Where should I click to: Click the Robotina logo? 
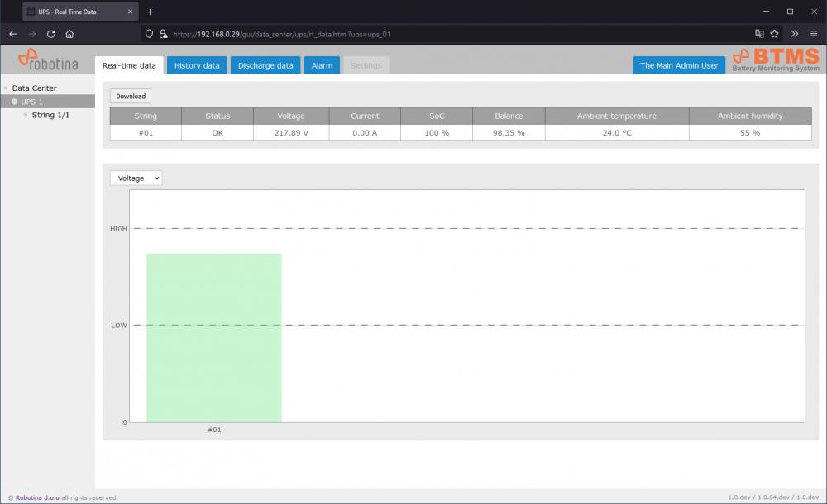[x=48, y=59]
